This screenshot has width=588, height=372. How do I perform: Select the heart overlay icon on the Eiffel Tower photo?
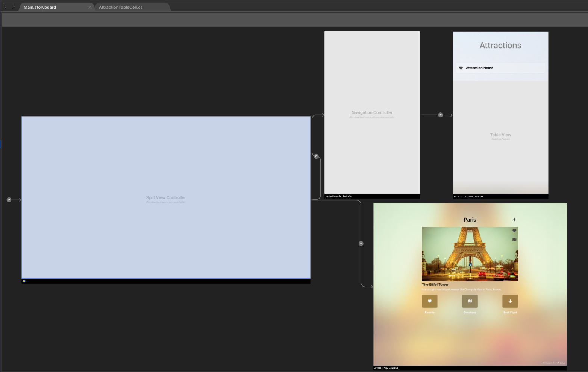coord(515,230)
